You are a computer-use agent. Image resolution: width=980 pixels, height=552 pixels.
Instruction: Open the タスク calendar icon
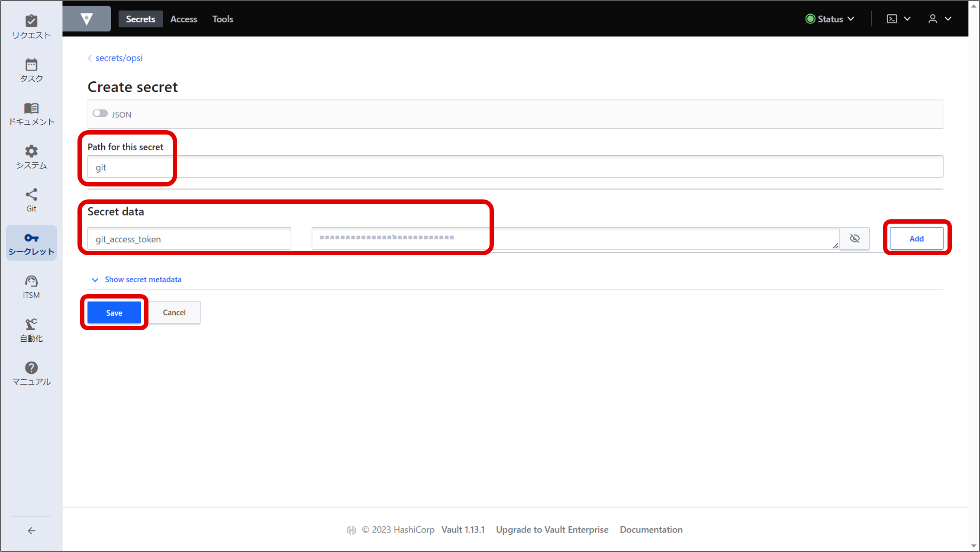point(31,69)
